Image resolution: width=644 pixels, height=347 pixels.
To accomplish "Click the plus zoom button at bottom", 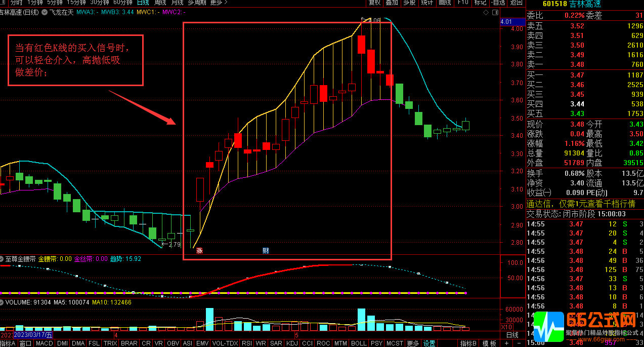I will [x=507, y=343].
